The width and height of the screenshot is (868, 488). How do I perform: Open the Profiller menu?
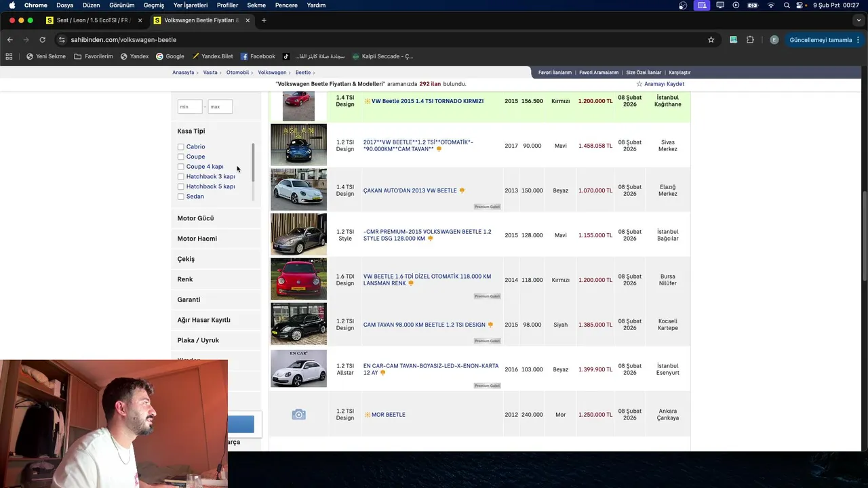(227, 5)
